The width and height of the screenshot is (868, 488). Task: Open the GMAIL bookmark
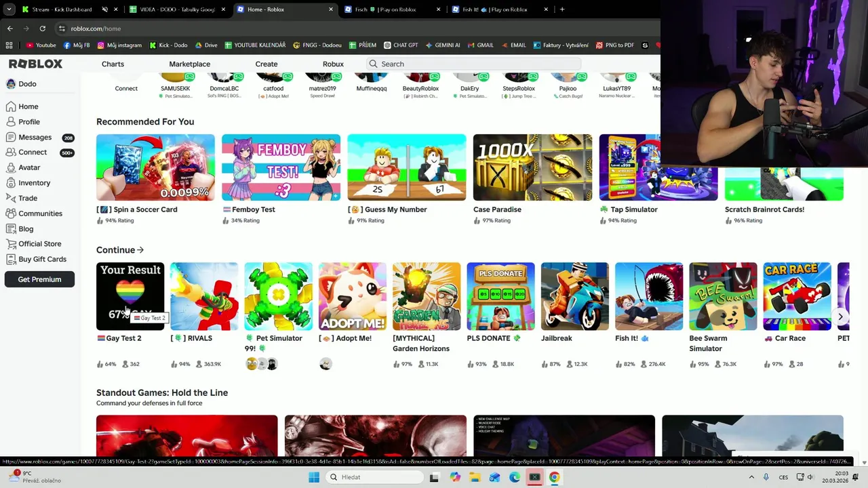480,45
